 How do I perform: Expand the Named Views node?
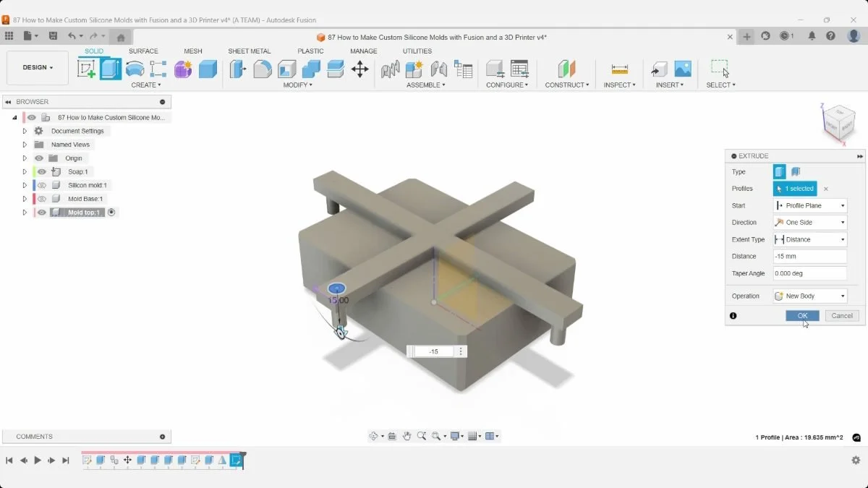(25, 145)
